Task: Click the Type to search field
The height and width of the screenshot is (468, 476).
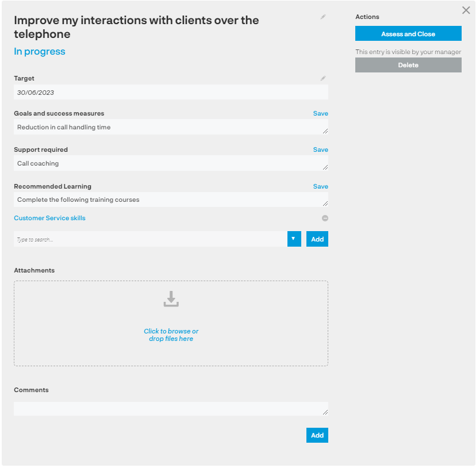Action: (150, 239)
